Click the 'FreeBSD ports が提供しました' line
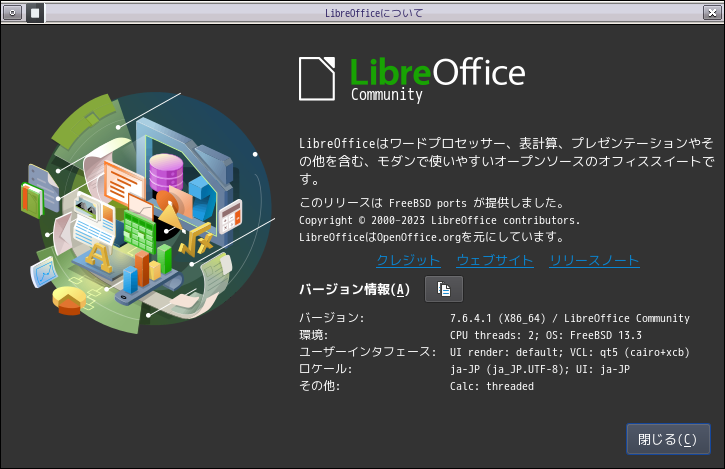 point(432,203)
